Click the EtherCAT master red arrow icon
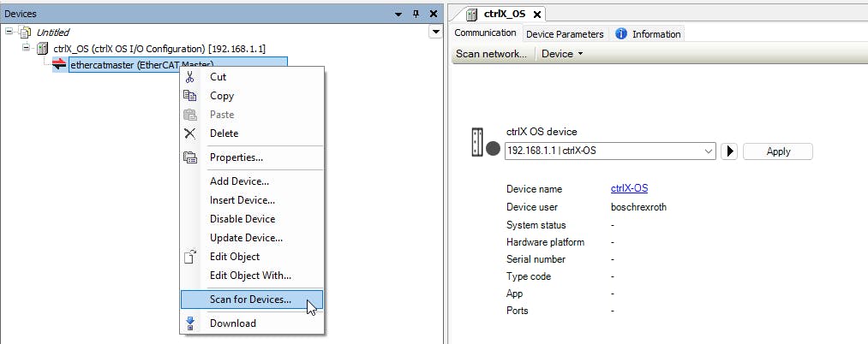Screen dimensions: 868x344 tap(59, 65)
